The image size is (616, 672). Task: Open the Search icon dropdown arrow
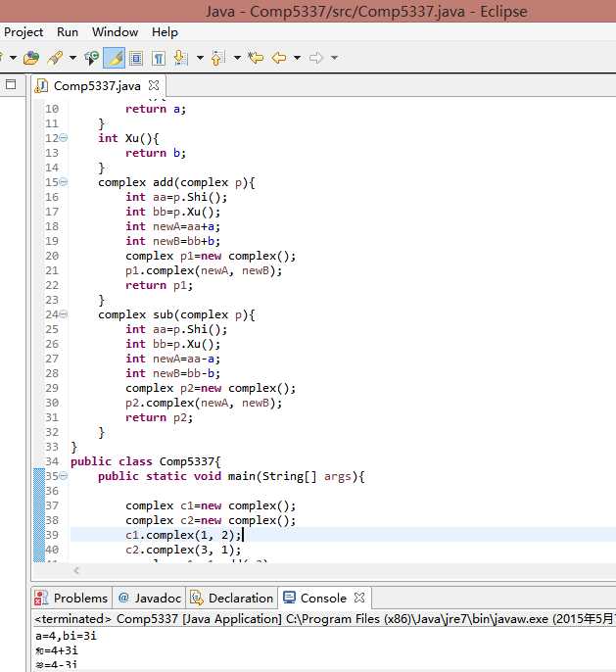coord(72,58)
